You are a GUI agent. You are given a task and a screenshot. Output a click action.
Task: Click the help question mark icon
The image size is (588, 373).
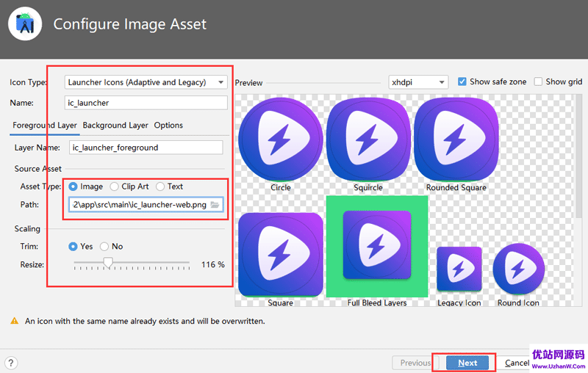[11, 363]
